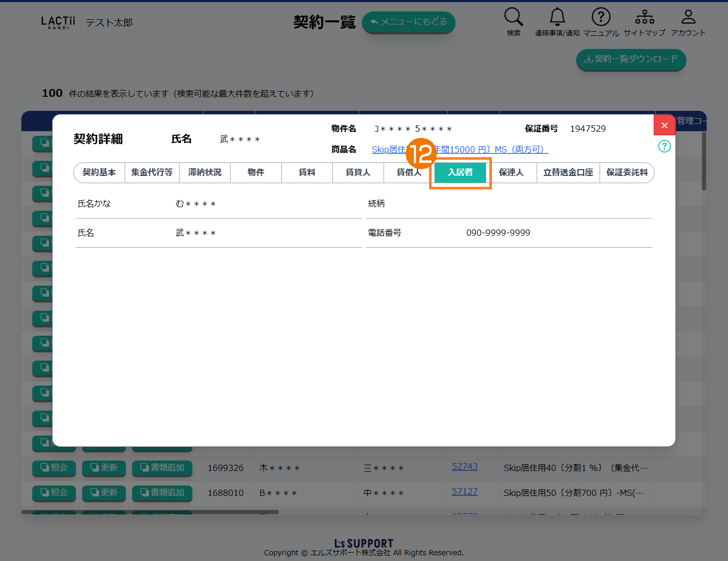Image resolution: width=728 pixels, height=561 pixels.
Task: Select the 集金代行等 tab
Action: pos(152,173)
